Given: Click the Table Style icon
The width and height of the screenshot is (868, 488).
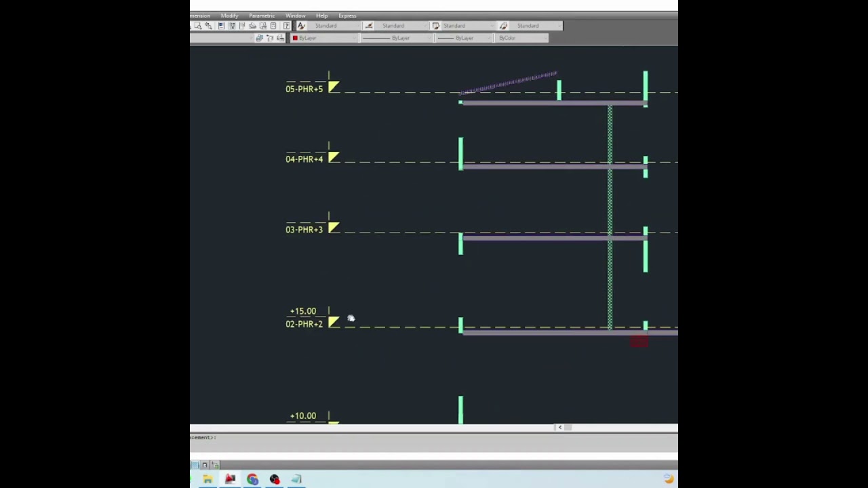Looking at the screenshot, I should click(x=435, y=26).
